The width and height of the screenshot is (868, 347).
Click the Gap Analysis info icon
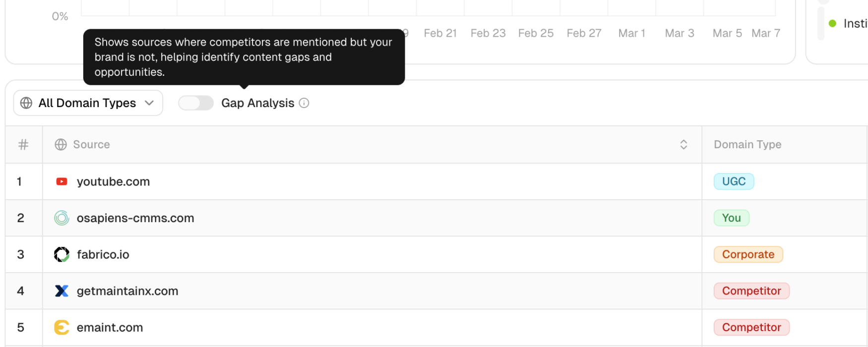pos(304,103)
